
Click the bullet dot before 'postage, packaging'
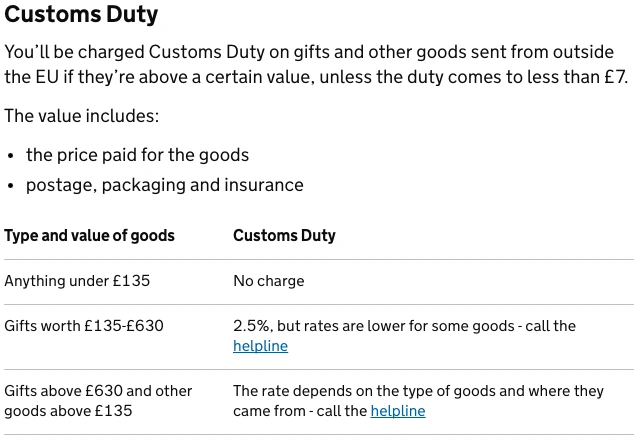pos(11,186)
